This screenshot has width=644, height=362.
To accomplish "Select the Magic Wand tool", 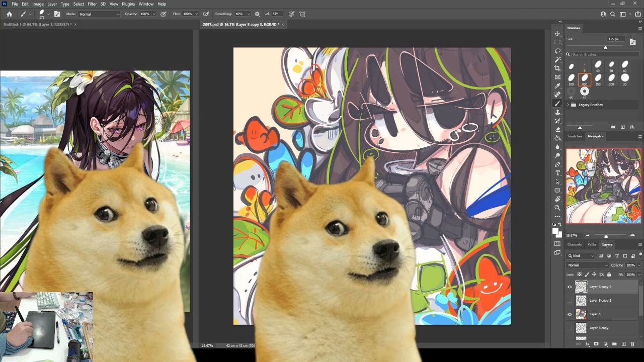I will [557, 60].
